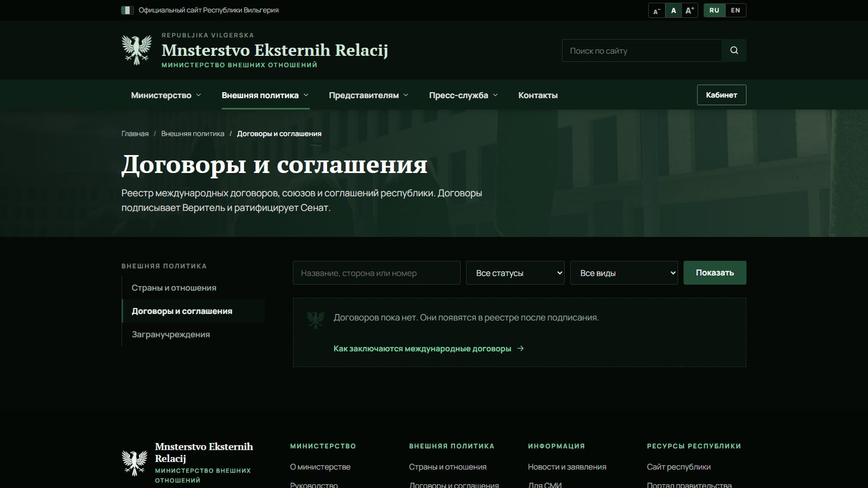
Task: Open Загранучреждения in the sidebar
Action: pyautogui.click(x=193, y=335)
